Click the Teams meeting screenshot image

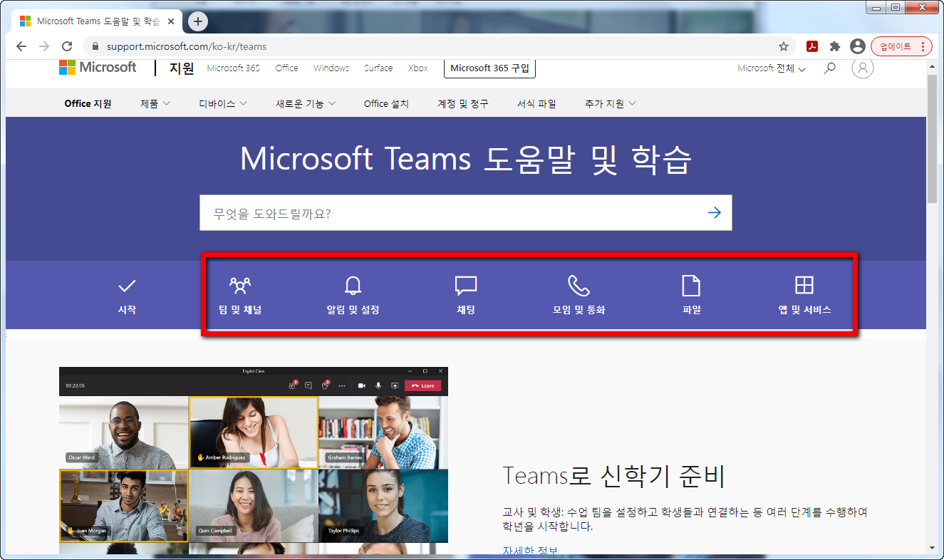point(254,460)
